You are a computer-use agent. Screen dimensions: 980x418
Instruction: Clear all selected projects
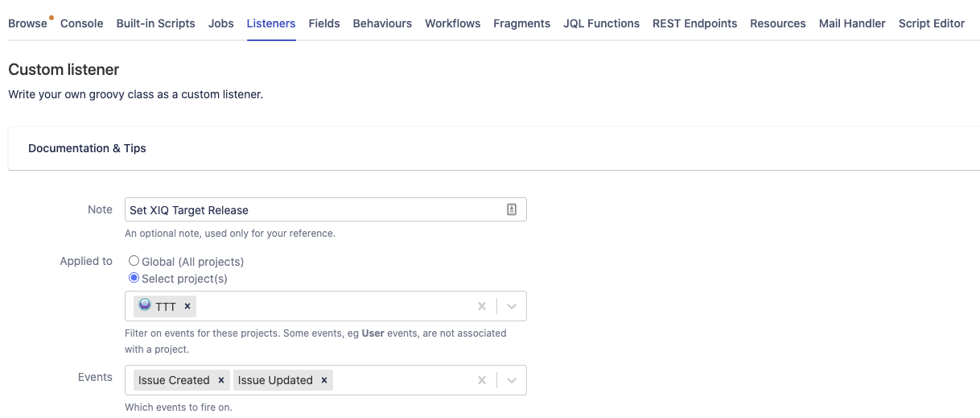click(x=482, y=306)
